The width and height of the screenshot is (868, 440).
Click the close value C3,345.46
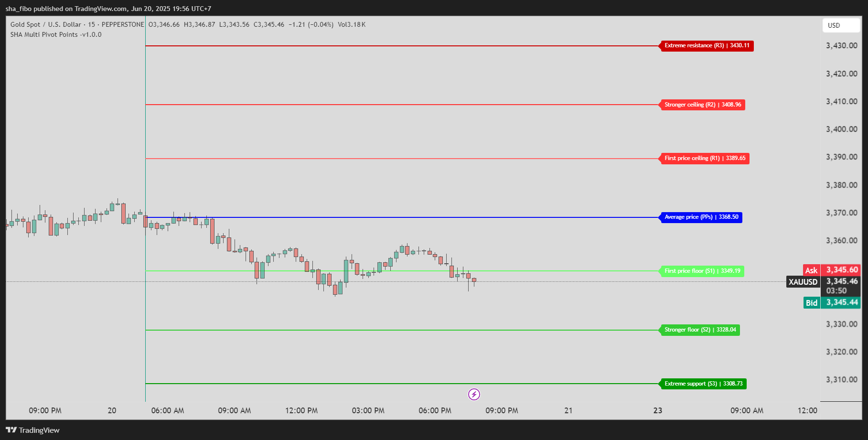(269, 24)
